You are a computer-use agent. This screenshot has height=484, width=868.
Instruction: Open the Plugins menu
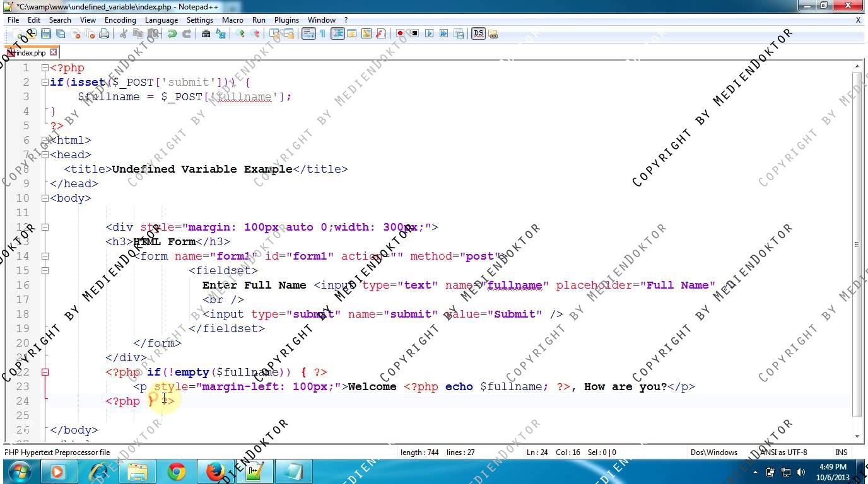click(x=286, y=20)
